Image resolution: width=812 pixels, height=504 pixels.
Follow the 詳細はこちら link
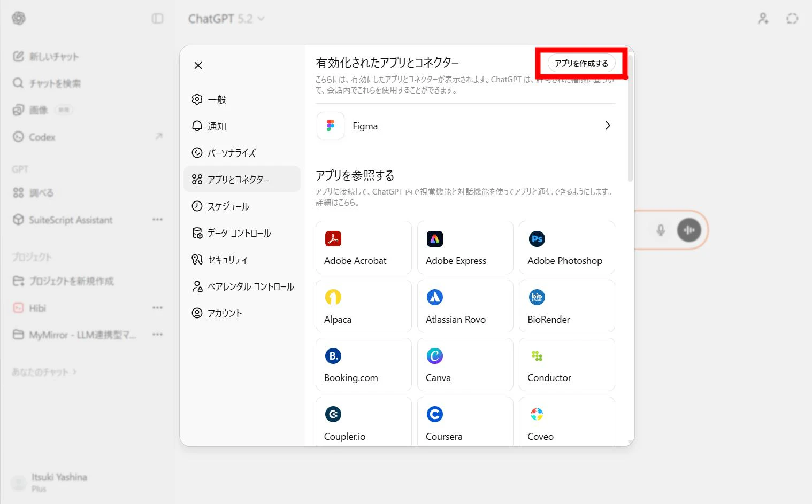pos(335,203)
